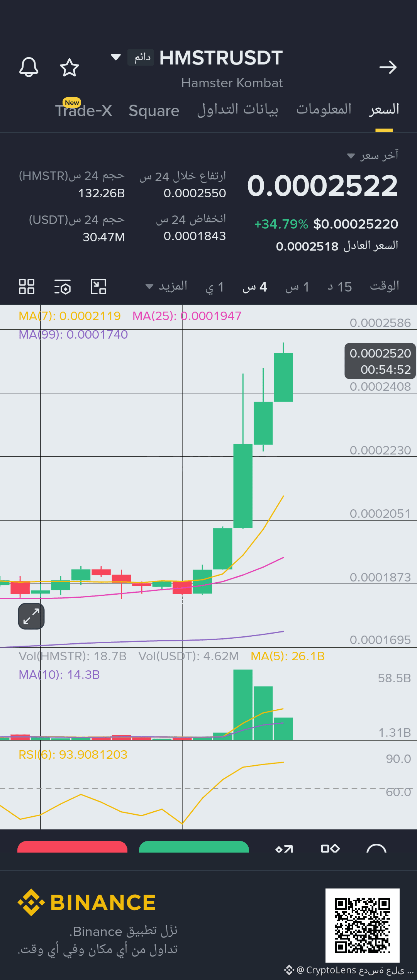Tap the 24h high value 0.0002550
The width and height of the screenshot is (417, 980).
(195, 193)
